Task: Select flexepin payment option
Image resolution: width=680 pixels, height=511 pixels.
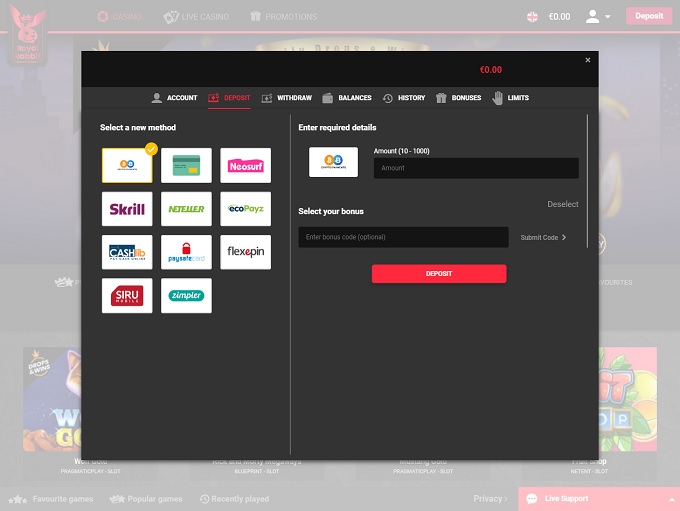Action: click(245, 252)
